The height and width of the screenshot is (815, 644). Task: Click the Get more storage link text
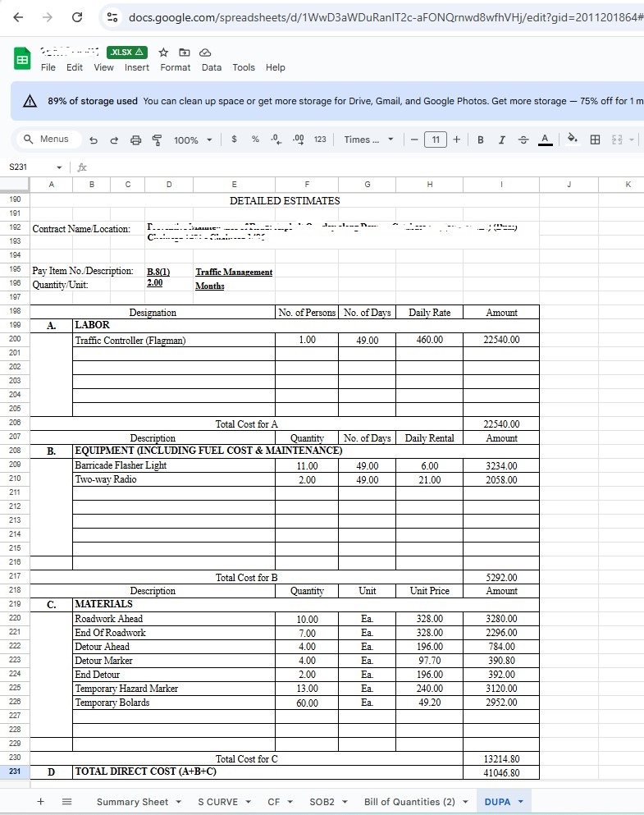click(x=528, y=101)
